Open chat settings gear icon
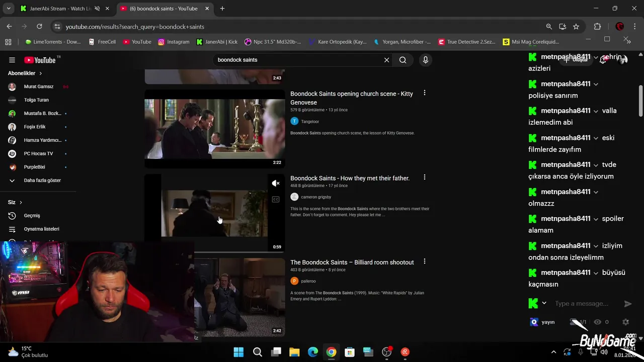 click(625, 322)
